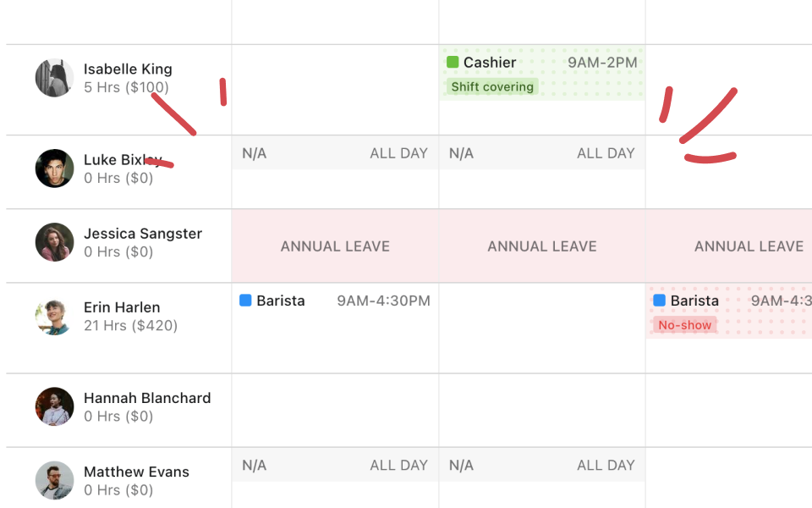Open Erin's Barista 9AM-4:30PM shift
The image size is (812, 508).
pos(335,301)
